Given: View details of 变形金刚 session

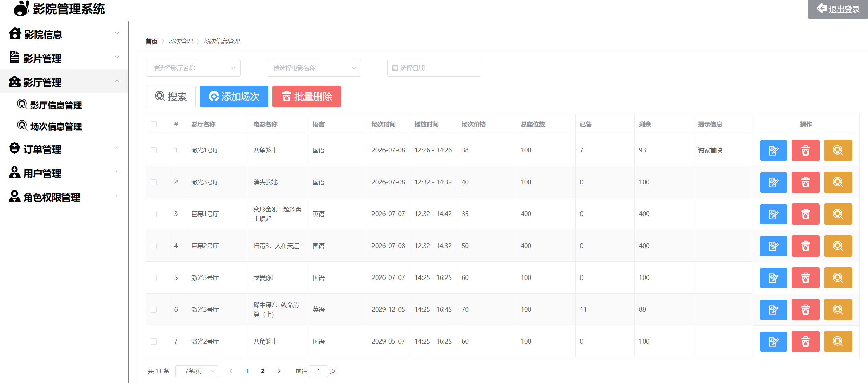Looking at the screenshot, I should [x=838, y=214].
